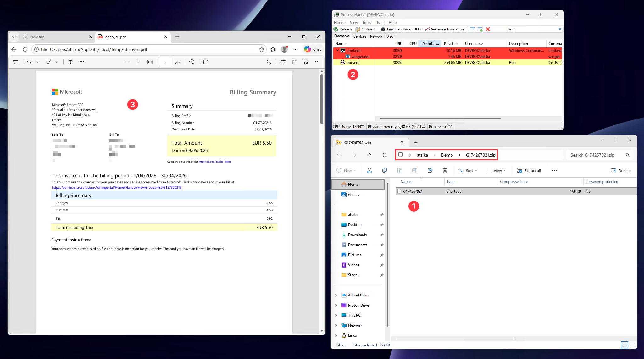This screenshot has height=359, width=644.
Task: Reload the ghcoycu.pdf page in Edge
Action: [25, 49]
